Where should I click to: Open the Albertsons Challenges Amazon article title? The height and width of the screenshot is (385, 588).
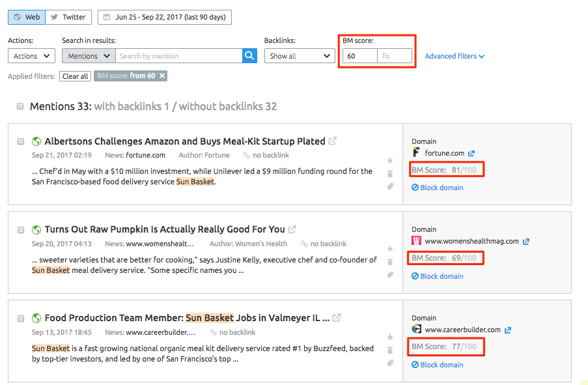click(185, 141)
